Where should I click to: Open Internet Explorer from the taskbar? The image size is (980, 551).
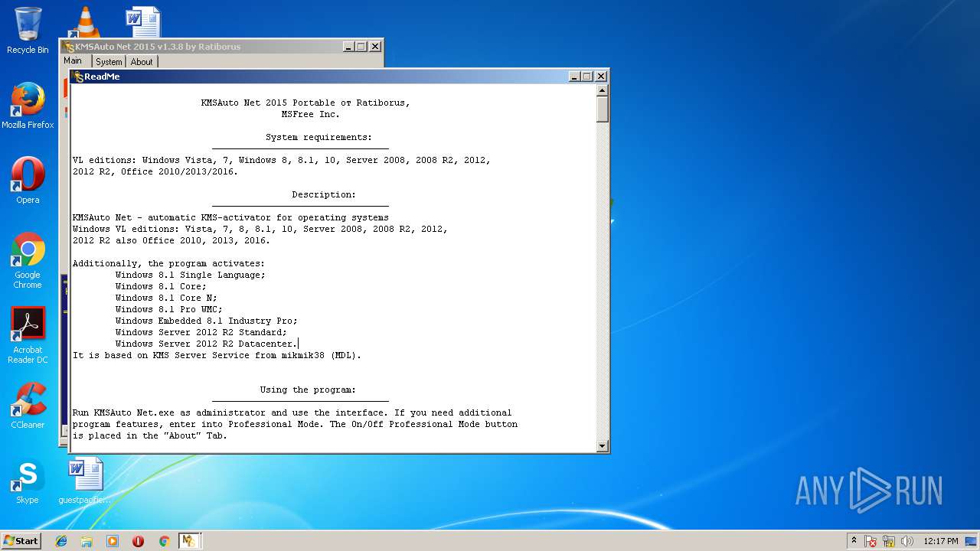click(x=61, y=541)
